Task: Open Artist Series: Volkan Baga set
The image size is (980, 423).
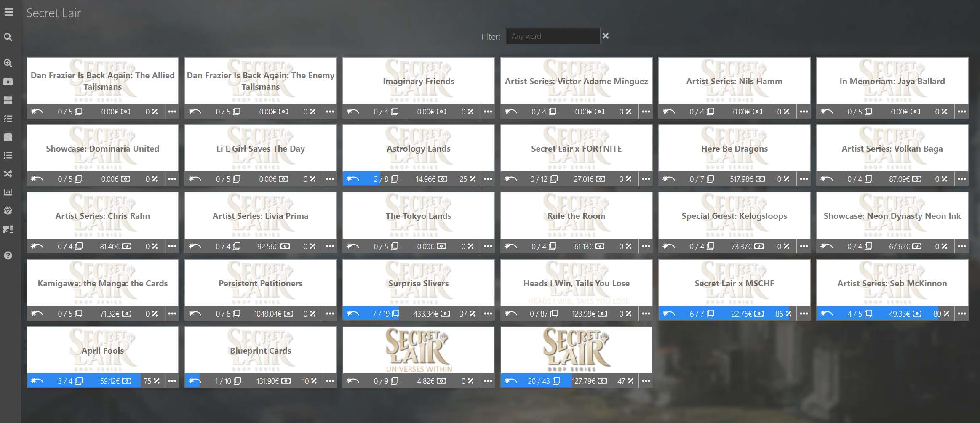Action: point(892,148)
